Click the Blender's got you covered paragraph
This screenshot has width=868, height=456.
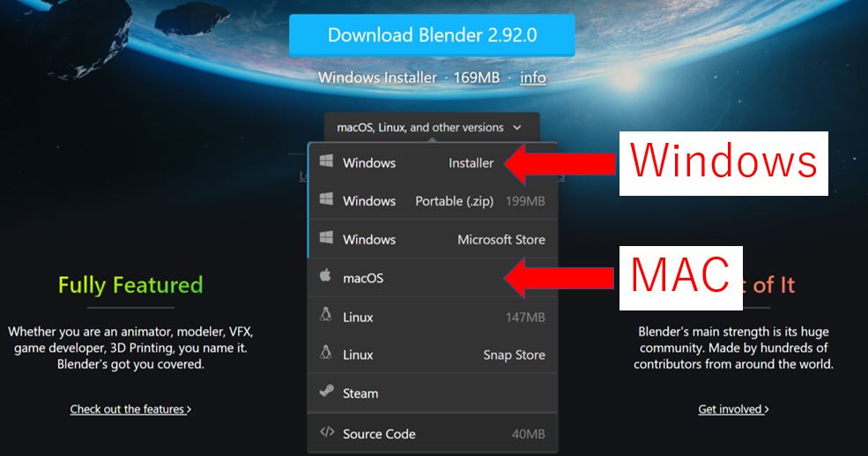(x=130, y=348)
